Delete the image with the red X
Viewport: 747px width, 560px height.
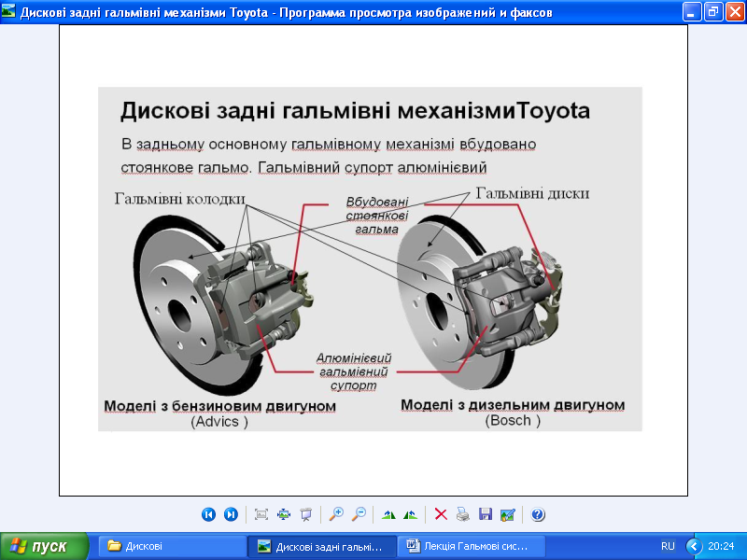[441, 514]
